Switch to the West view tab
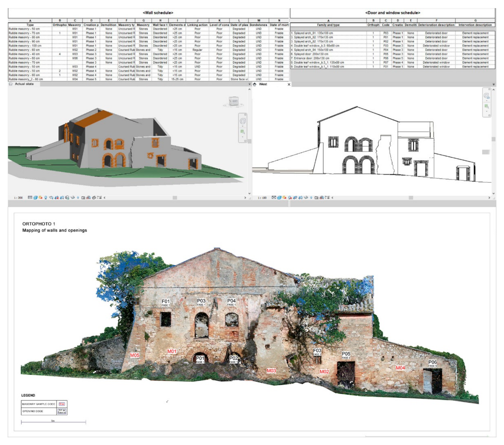Image resolution: width=504 pixels, height=445 pixels. coord(263,84)
